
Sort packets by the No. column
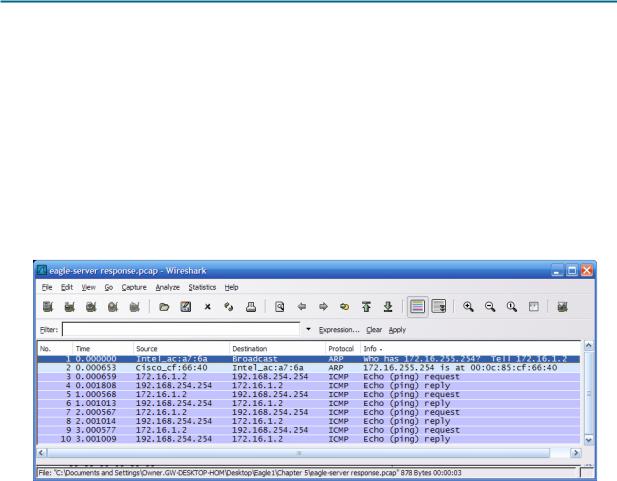pos(55,349)
